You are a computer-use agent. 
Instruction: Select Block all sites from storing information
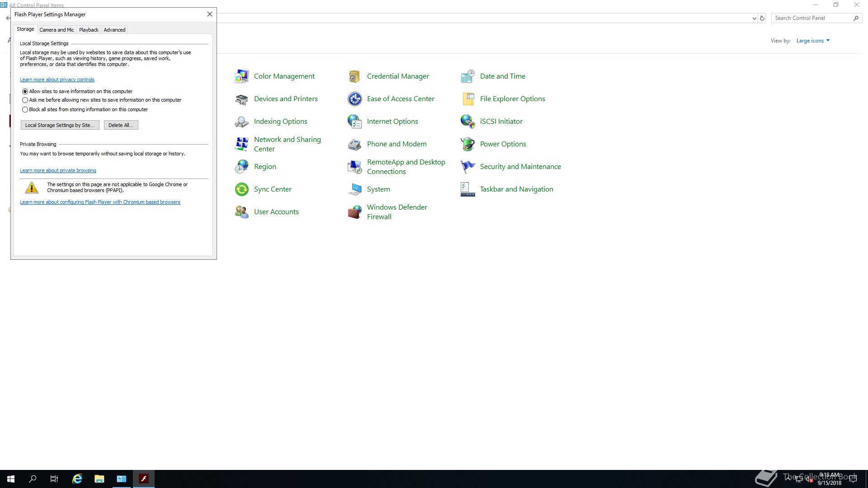tap(25, 109)
